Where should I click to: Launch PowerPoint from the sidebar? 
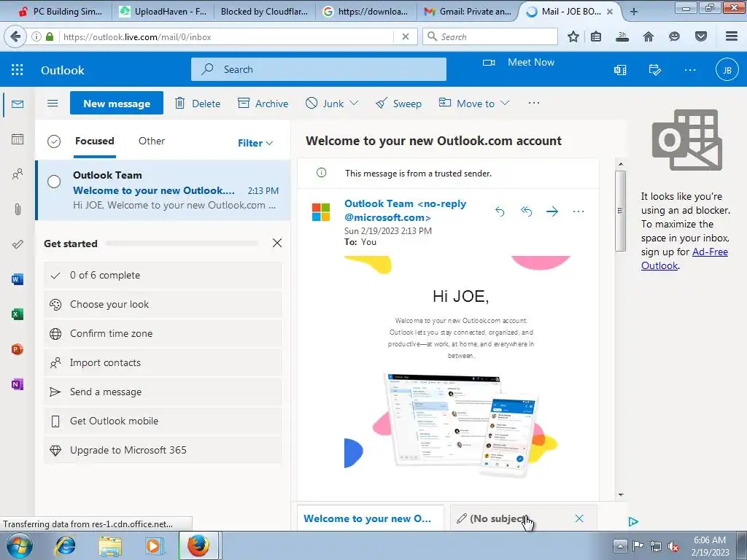[18, 349]
